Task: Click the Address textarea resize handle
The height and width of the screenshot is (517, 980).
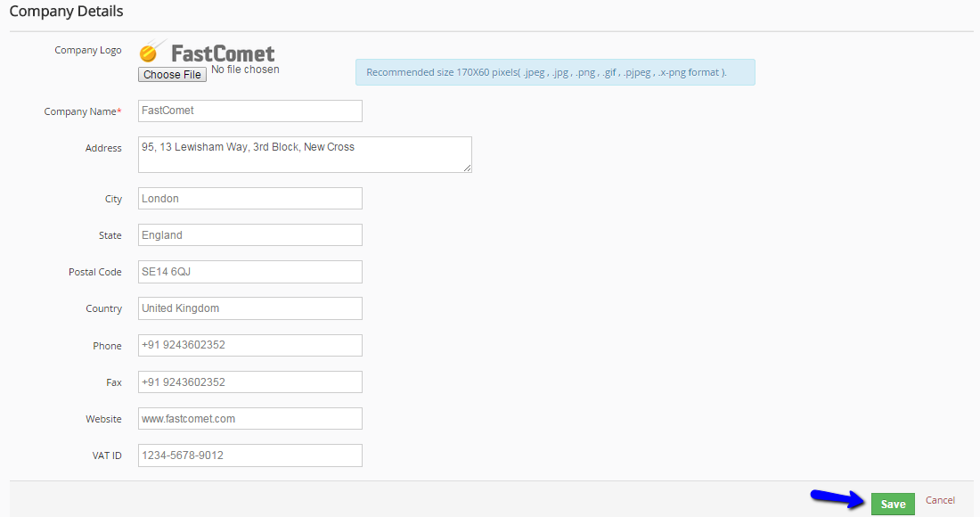Action: [468, 168]
